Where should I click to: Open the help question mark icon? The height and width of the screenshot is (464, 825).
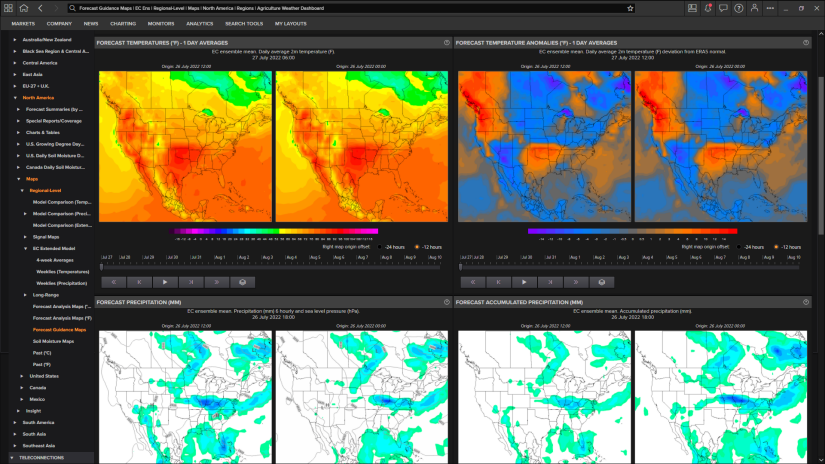click(738, 8)
